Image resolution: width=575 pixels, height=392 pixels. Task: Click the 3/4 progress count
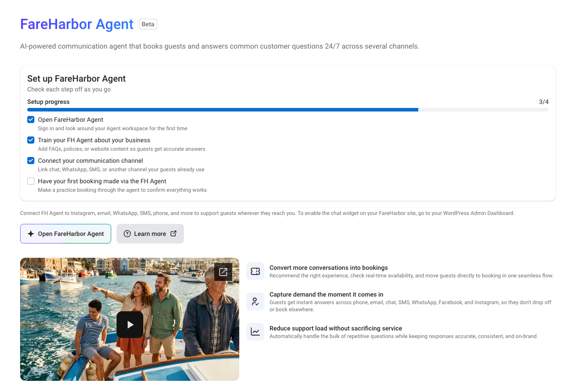(x=544, y=102)
